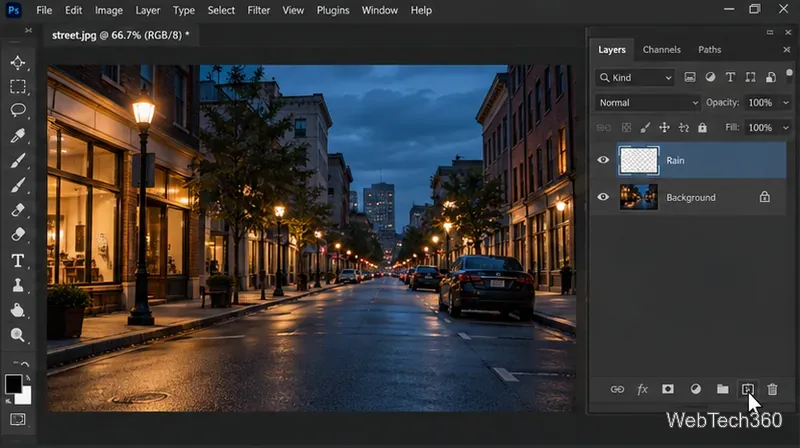
Task: Delete layer with trash icon
Action: pos(772,389)
